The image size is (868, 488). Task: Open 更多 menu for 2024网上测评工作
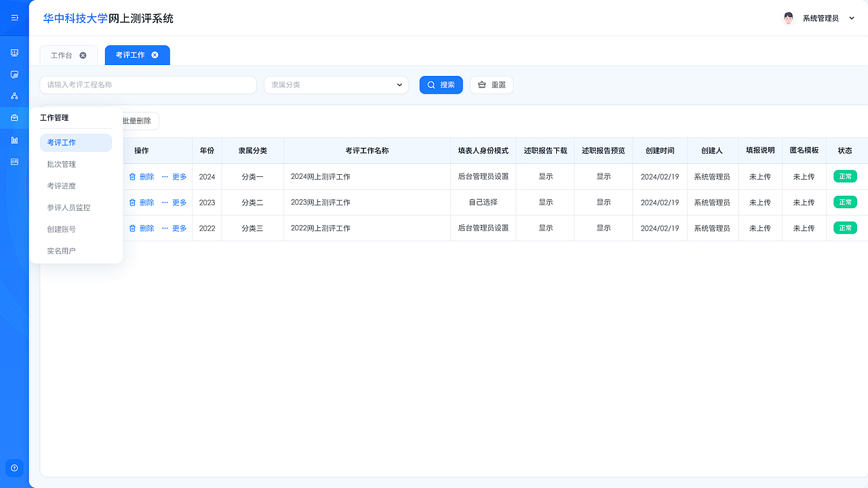coord(174,177)
